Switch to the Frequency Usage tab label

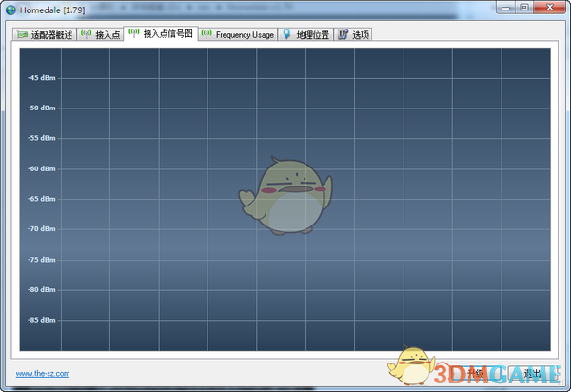tap(245, 35)
